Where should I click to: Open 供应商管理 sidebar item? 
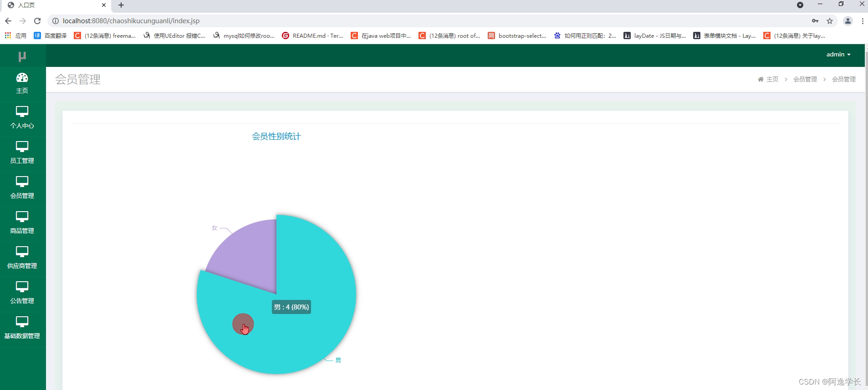tap(22, 258)
